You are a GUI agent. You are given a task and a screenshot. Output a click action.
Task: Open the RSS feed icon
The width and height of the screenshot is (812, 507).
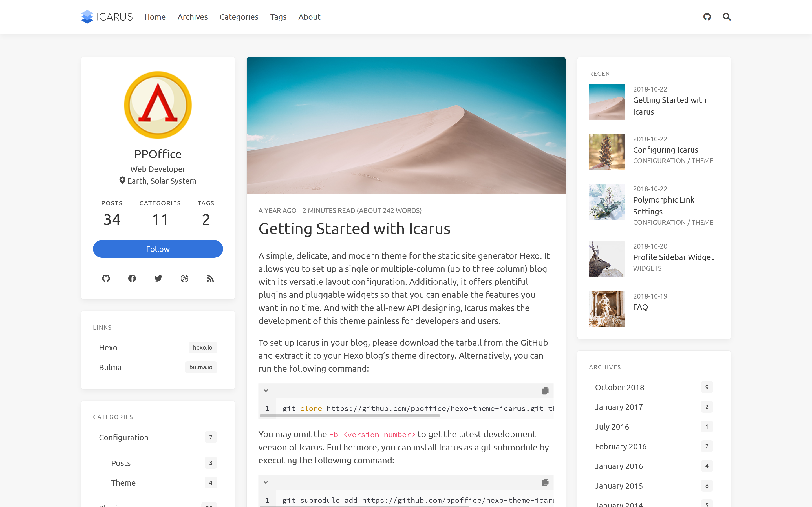[210, 278]
